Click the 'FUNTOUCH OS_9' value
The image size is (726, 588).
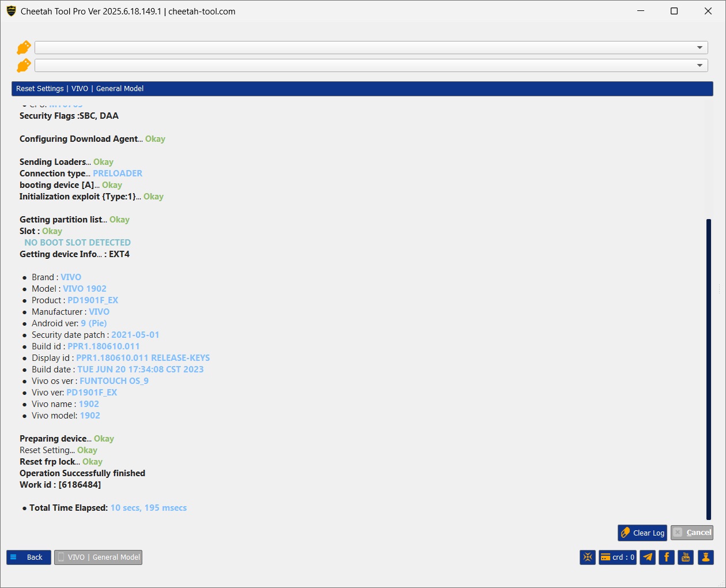[114, 381]
